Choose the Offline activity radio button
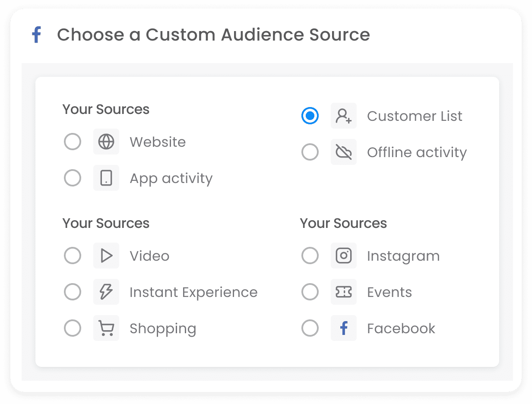Image resolution: width=532 pixels, height=404 pixels. coord(310,152)
